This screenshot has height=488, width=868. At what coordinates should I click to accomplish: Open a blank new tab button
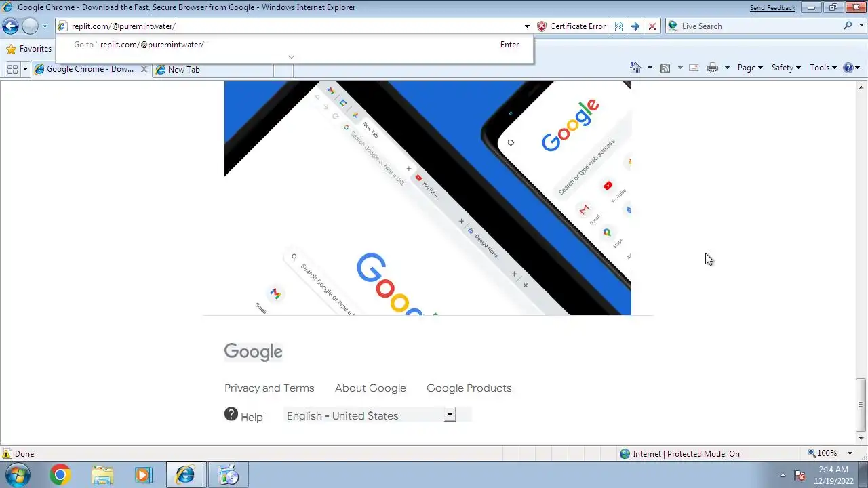(x=283, y=70)
